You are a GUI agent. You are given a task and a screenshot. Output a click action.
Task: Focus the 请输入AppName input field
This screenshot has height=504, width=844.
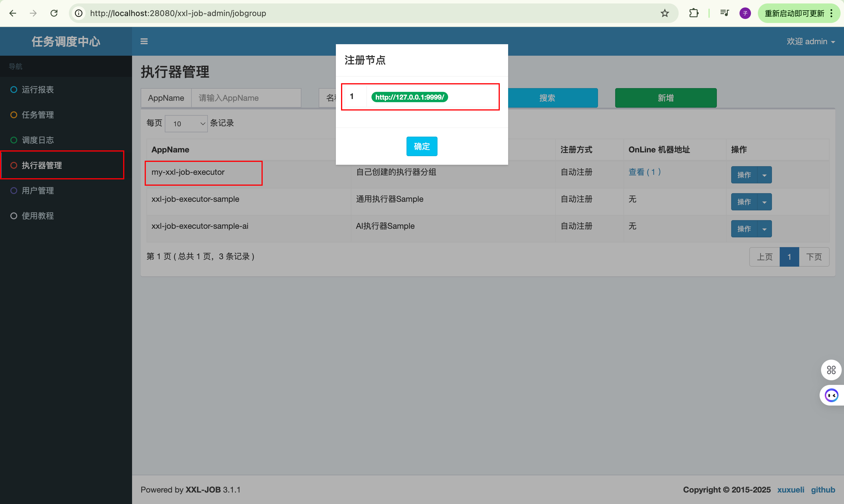click(x=246, y=98)
